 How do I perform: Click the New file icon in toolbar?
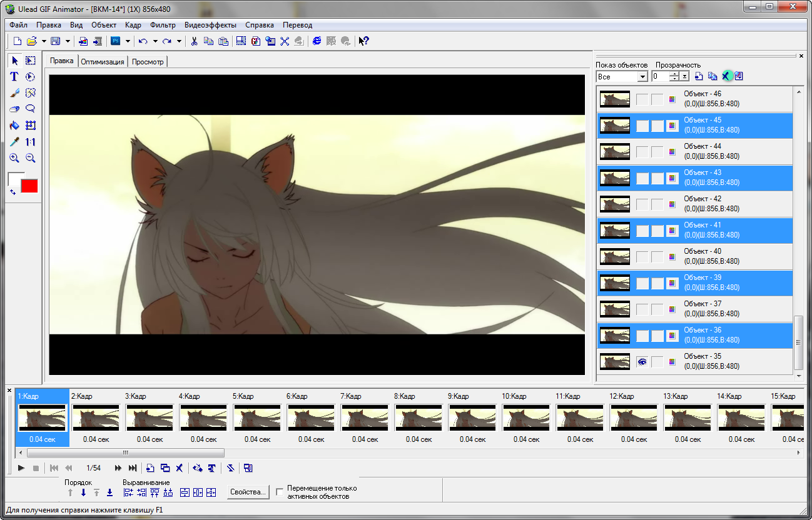tap(18, 41)
